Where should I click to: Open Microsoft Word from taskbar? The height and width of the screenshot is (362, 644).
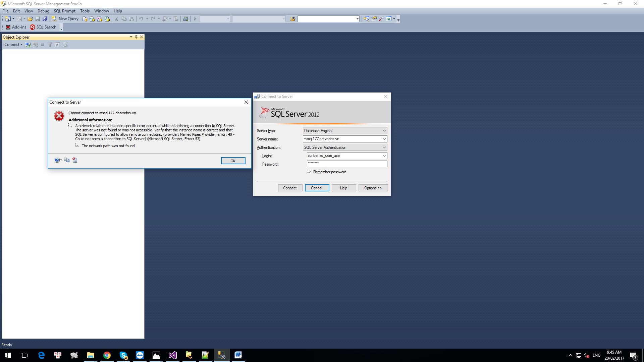238,355
